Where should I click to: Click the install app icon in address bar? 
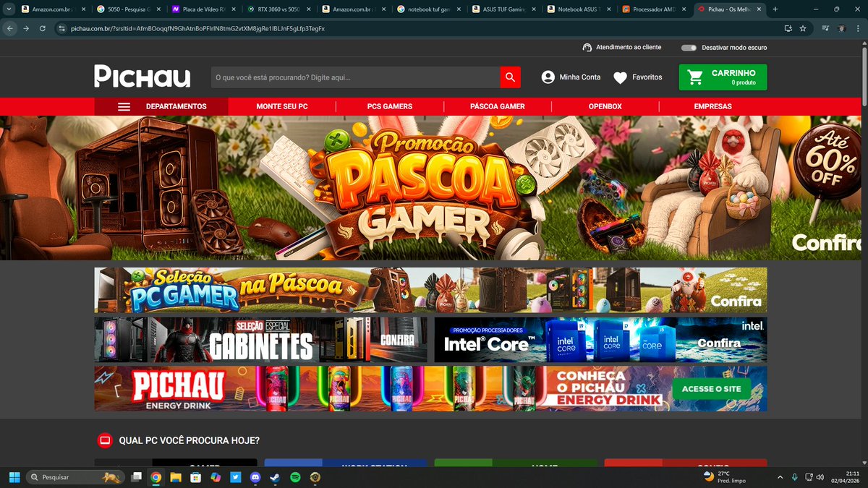pos(788,28)
